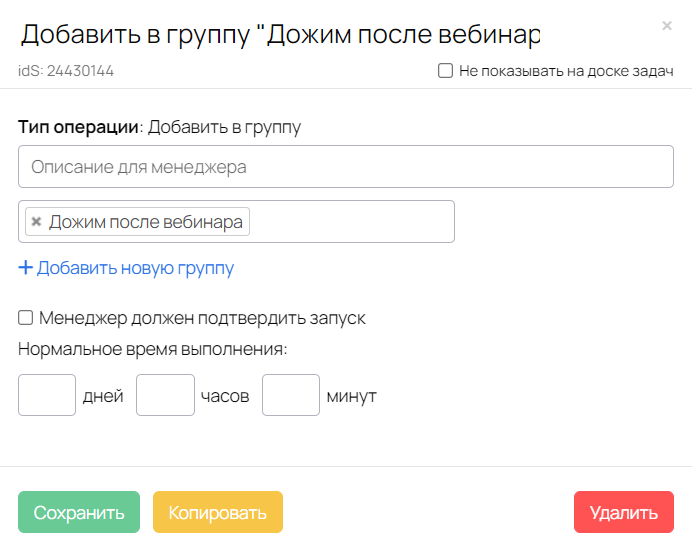Image resolution: width=692 pixels, height=548 pixels.
Task: Click the plus icon before 'Добавить новую группу'
Action: (x=25, y=268)
